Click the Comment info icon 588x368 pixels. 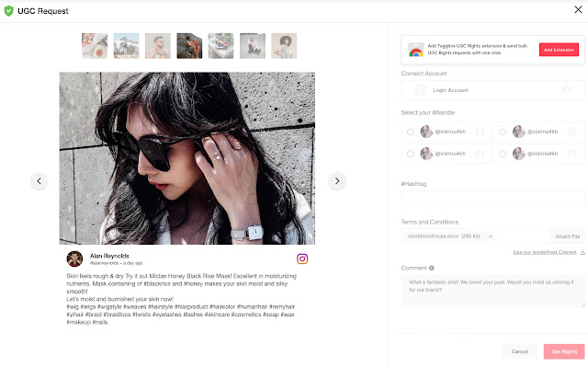tap(432, 268)
